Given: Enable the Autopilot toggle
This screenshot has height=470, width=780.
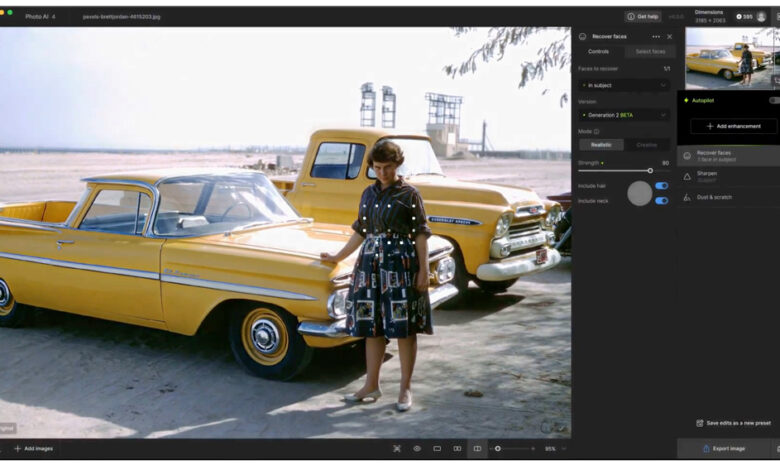Looking at the screenshot, I should coord(773,100).
